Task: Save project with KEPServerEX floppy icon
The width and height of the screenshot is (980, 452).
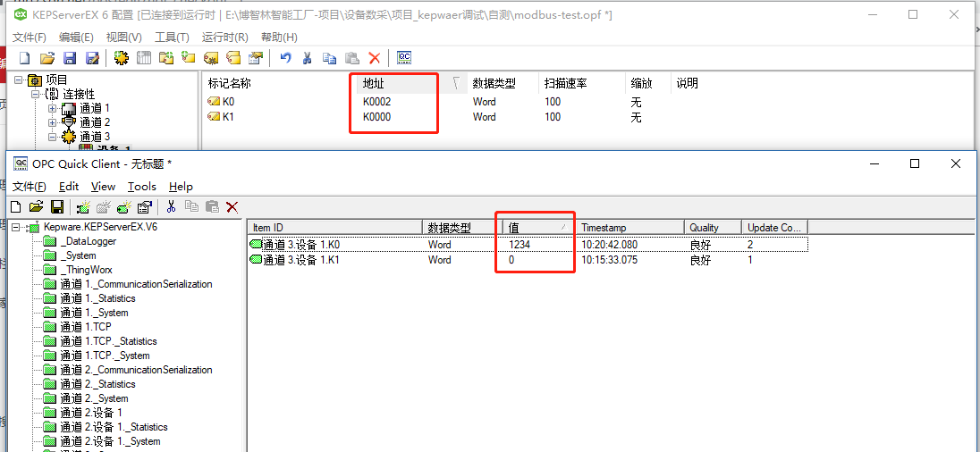Action: (x=70, y=58)
